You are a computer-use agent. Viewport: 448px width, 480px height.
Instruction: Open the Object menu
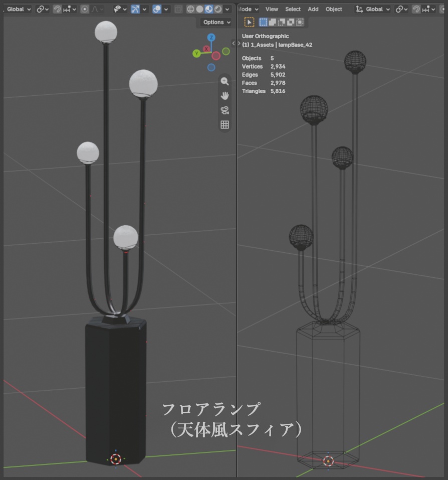click(334, 9)
